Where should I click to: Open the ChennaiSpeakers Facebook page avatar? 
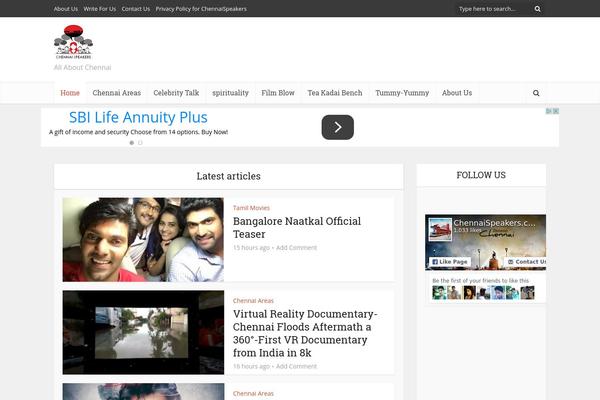[440, 229]
